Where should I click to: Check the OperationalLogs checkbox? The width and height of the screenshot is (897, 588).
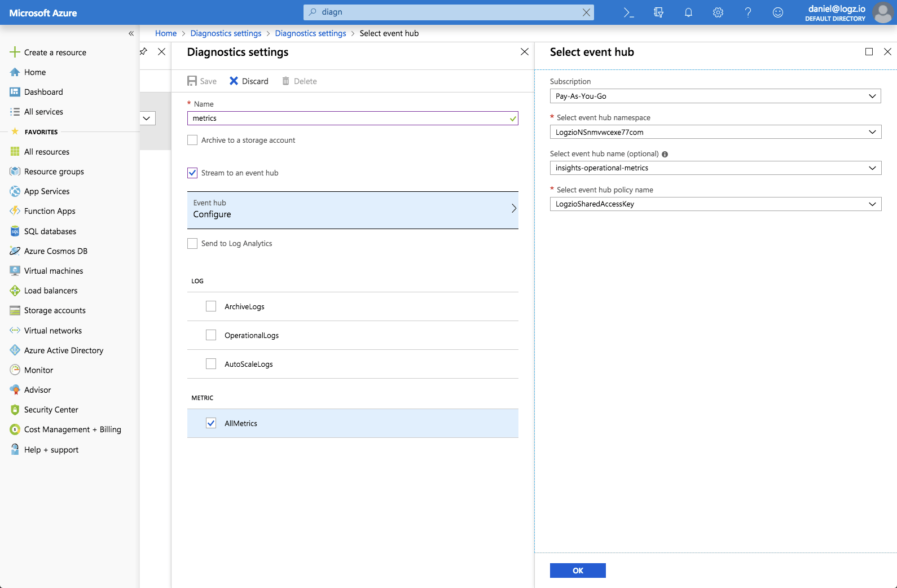coord(211,335)
